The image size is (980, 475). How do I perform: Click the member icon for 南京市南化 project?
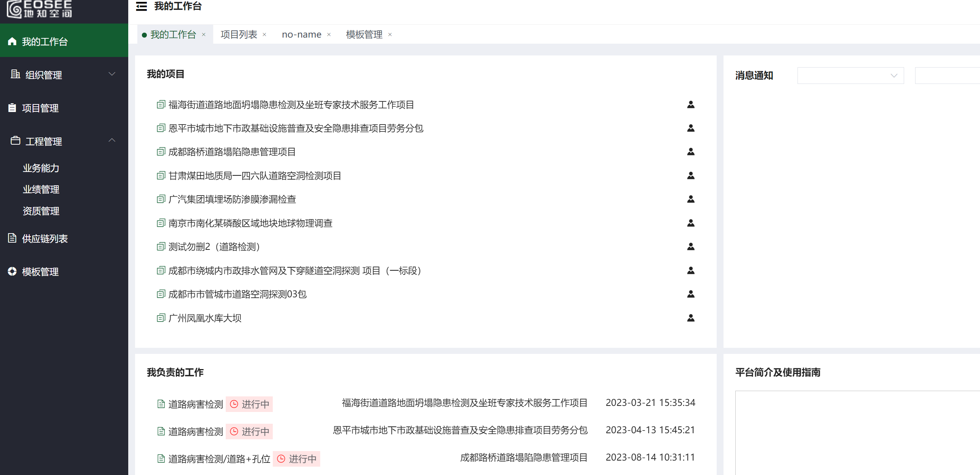pyautogui.click(x=691, y=223)
